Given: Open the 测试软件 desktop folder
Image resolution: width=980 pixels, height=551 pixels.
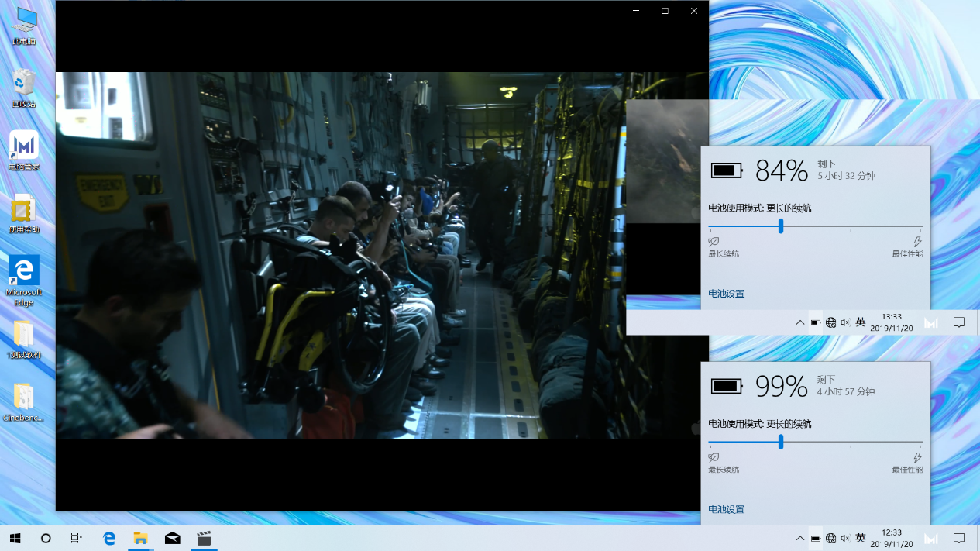Looking at the screenshot, I should coord(24,339).
